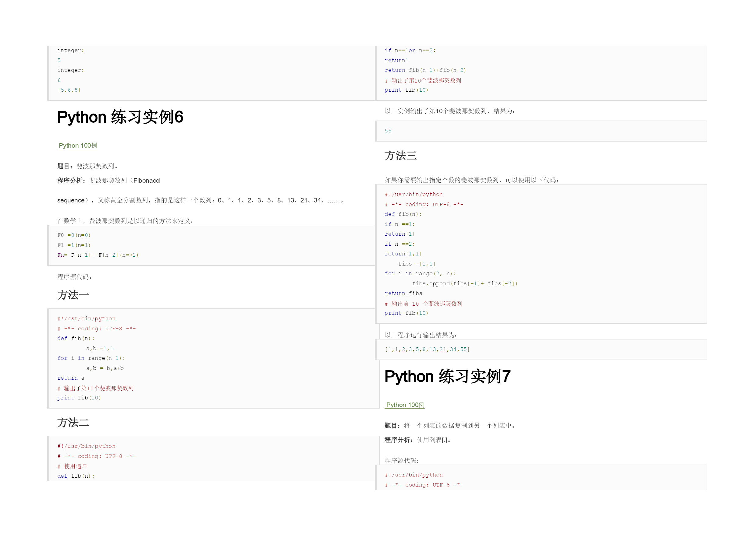Click the code line for i in range(2, n):

click(421, 273)
